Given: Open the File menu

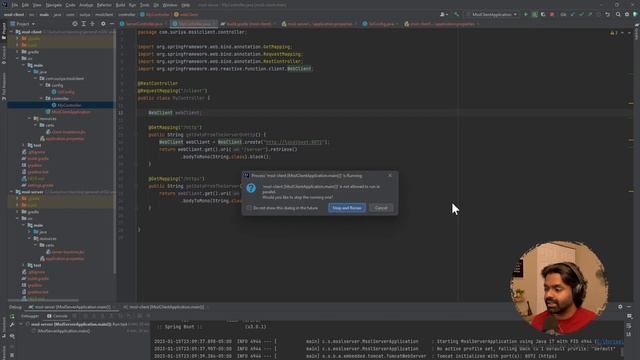Looking at the screenshot, I should pos(15,5).
